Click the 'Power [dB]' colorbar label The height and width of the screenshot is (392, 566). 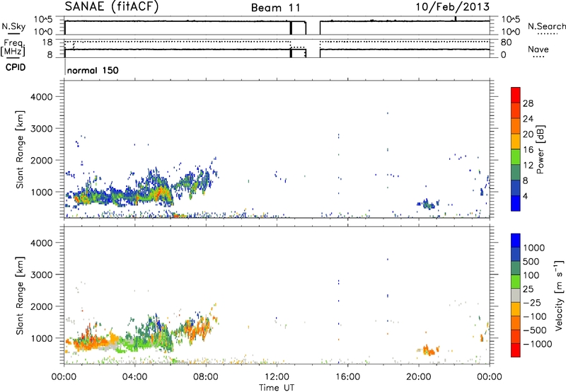[x=540, y=149]
